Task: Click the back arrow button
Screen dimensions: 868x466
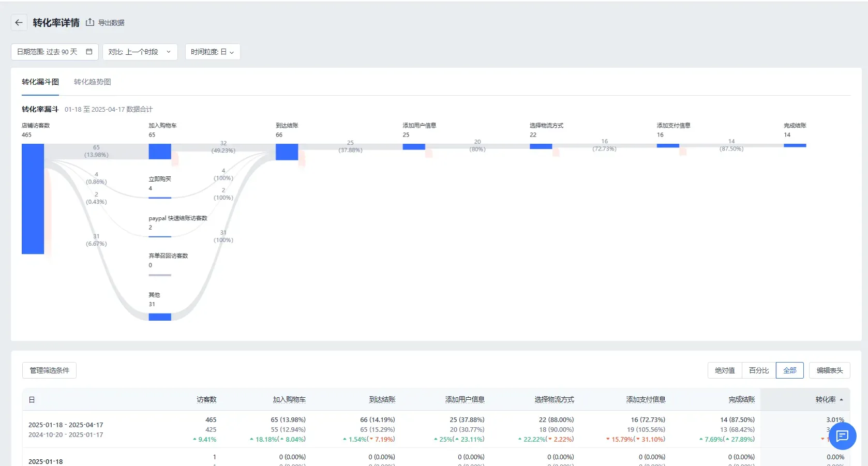Action: (x=19, y=23)
